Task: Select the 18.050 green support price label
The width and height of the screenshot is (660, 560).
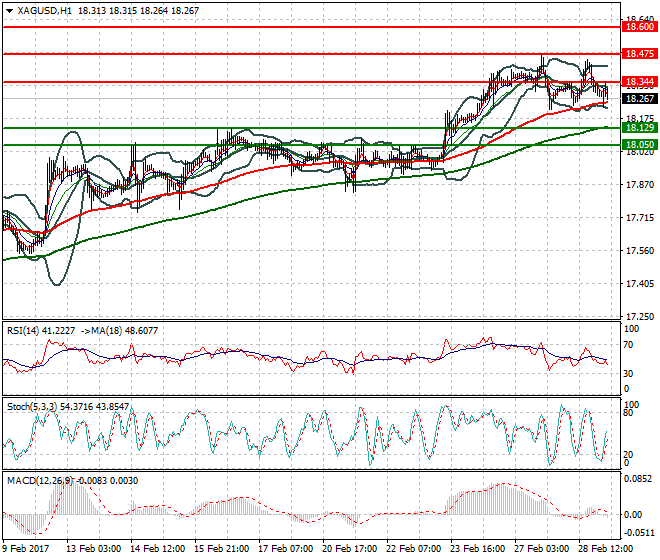Action: [639, 145]
